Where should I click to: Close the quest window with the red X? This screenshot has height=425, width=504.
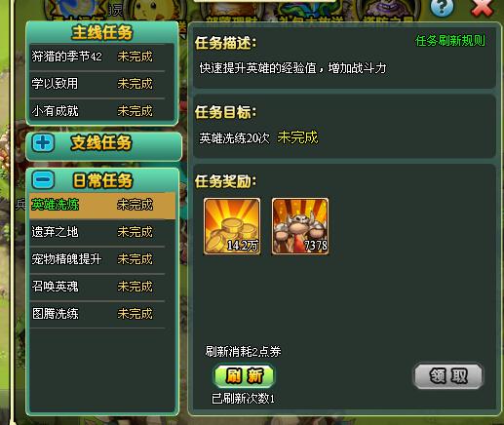[483, 7]
